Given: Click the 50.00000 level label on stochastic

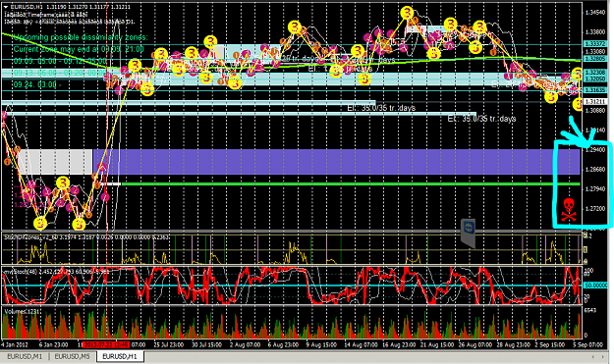Looking at the screenshot, I should point(595,286).
